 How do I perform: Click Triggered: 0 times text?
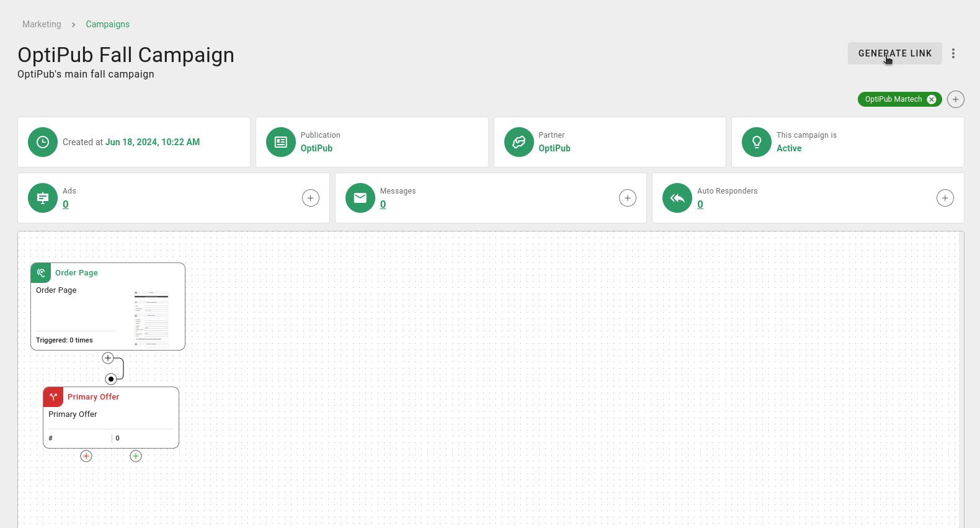coord(65,340)
